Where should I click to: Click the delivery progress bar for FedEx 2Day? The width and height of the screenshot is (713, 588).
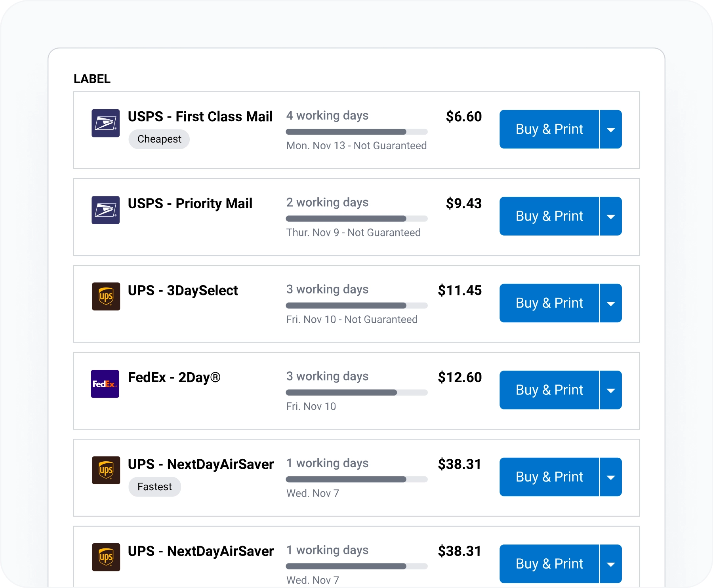[x=356, y=392]
